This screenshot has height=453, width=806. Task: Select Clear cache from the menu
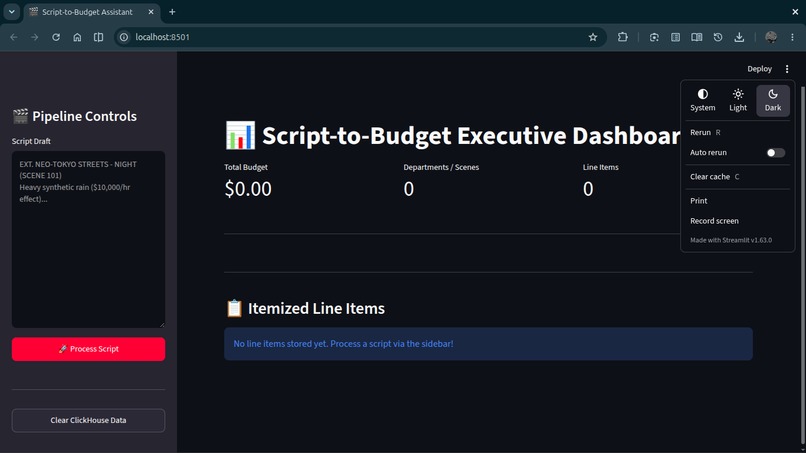pyautogui.click(x=738, y=176)
